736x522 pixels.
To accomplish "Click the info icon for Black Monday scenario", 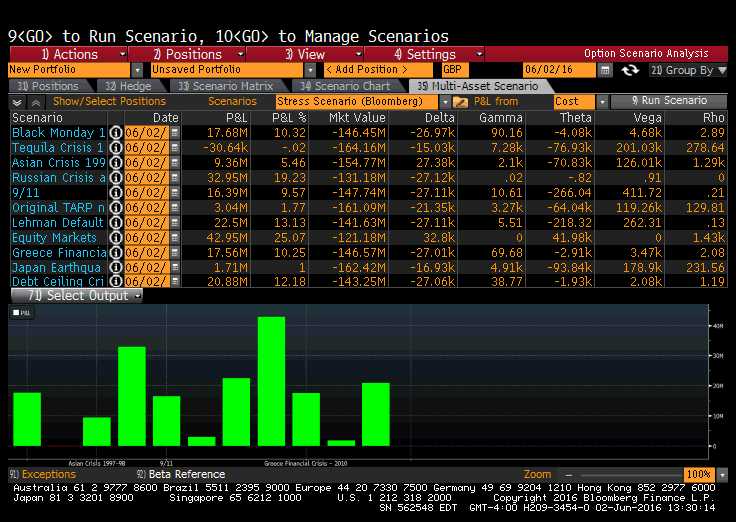I will click(115, 133).
